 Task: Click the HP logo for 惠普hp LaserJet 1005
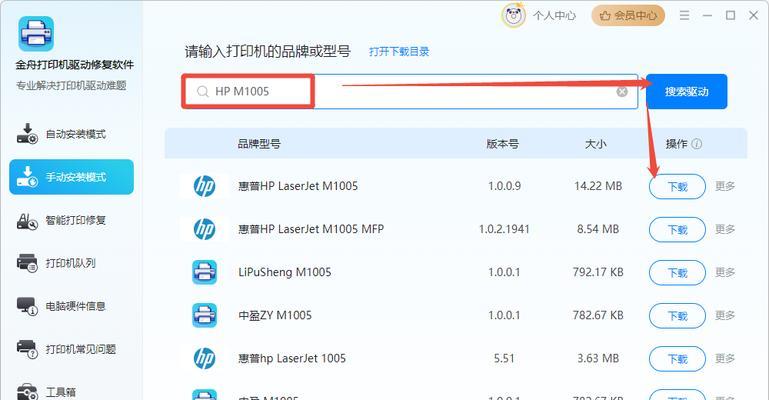(205, 358)
